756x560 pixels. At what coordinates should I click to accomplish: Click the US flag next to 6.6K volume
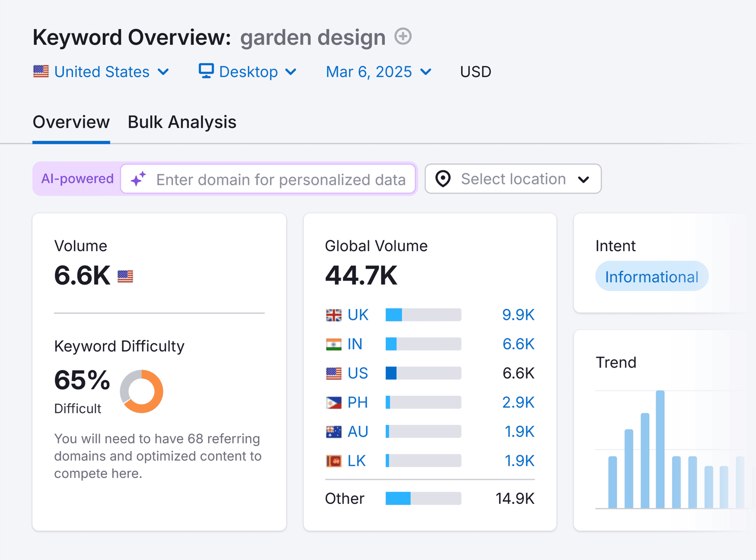click(x=125, y=276)
